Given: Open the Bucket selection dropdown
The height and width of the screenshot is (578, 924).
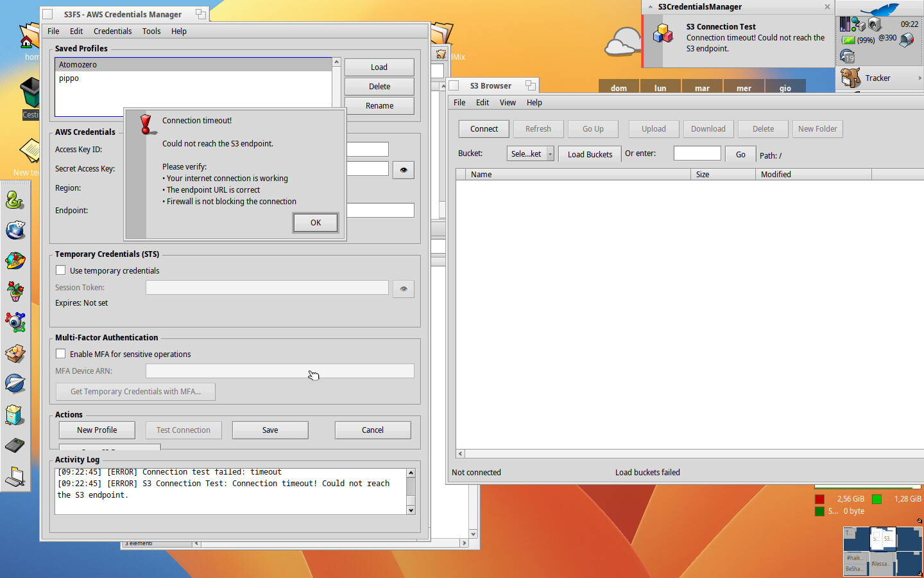Looking at the screenshot, I should point(531,154).
